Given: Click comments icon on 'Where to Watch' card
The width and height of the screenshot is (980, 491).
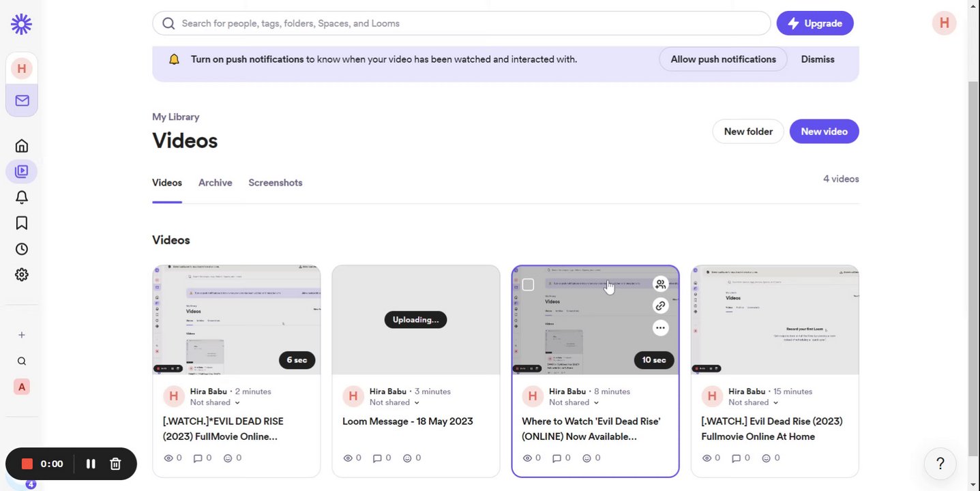Looking at the screenshot, I should (556, 458).
